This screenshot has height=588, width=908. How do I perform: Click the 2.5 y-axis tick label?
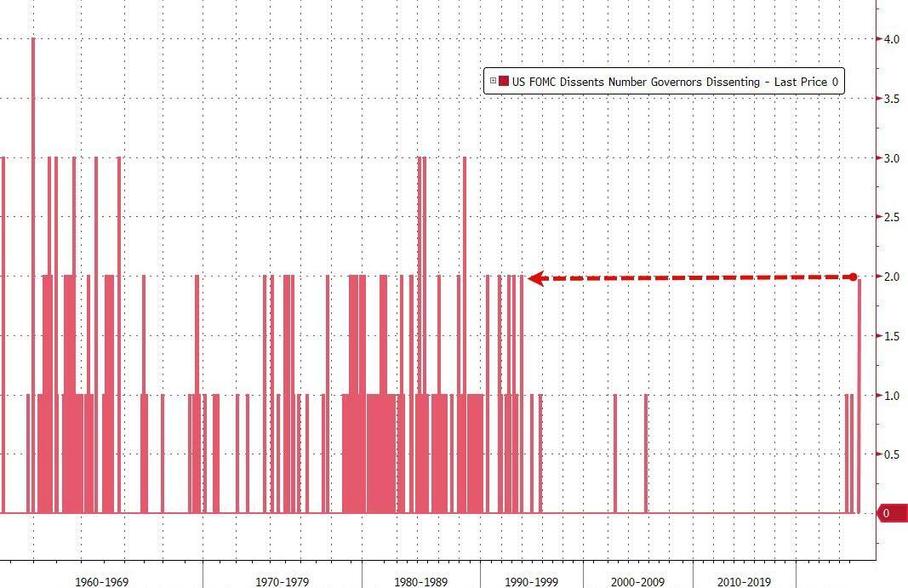click(891, 217)
